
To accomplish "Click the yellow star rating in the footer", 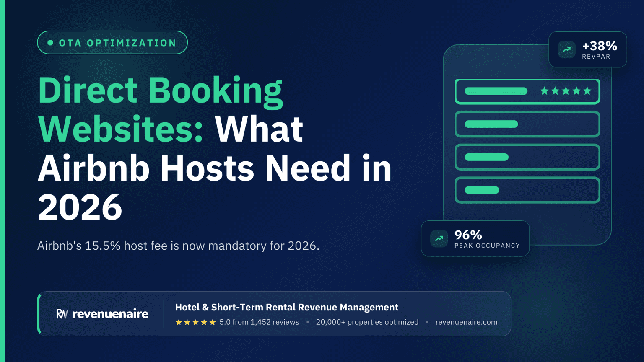I will 195,322.
